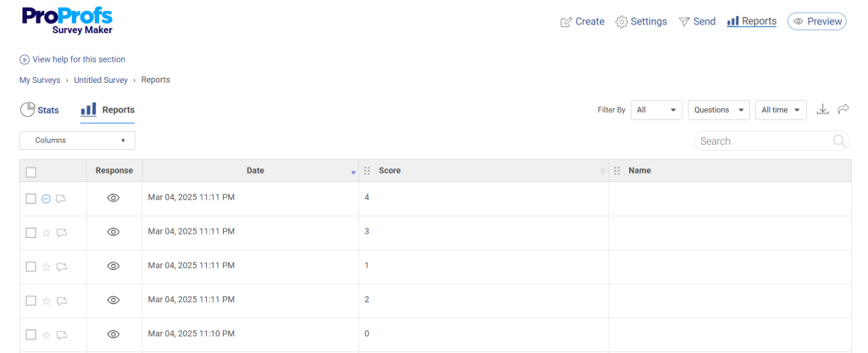Viewport: 868px width, 353px height.
Task: Click the ProProfs Survey Maker logo
Action: (x=67, y=21)
